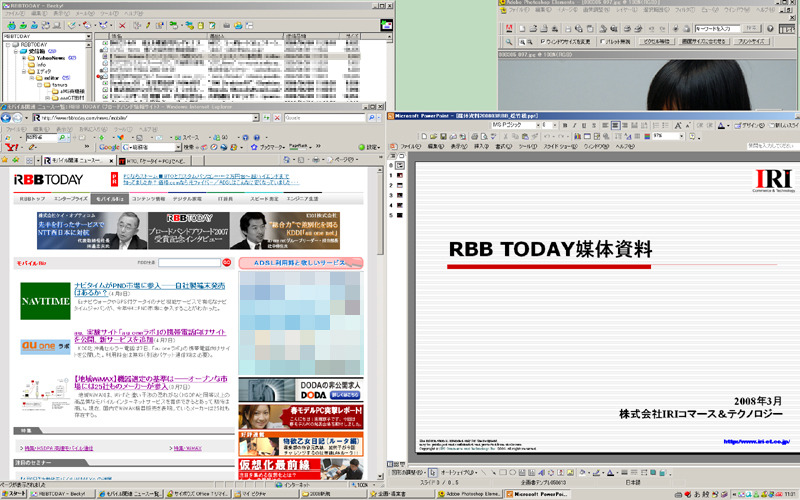The width and height of the screenshot is (800, 500).
Task: Open font color dropdown arrow in PowerPoint
Action: click(x=728, y=126)
